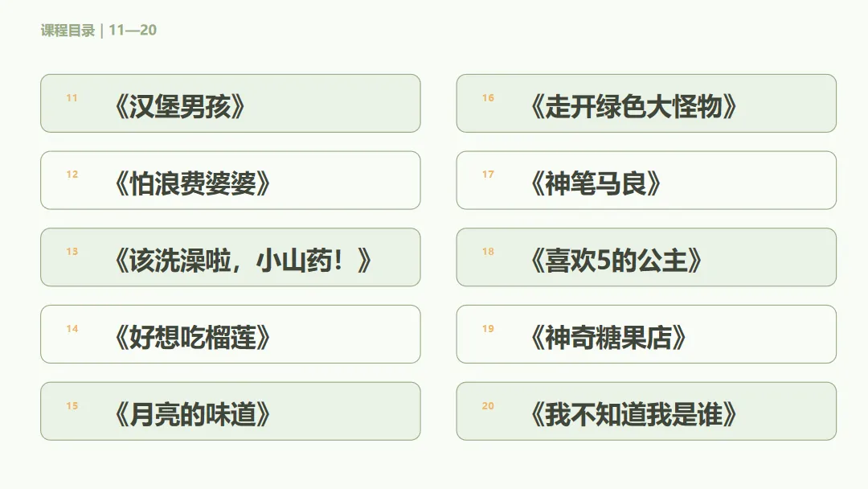The image size is (868, 489).
Task: Click the number 18 badge
Action: 488,252
